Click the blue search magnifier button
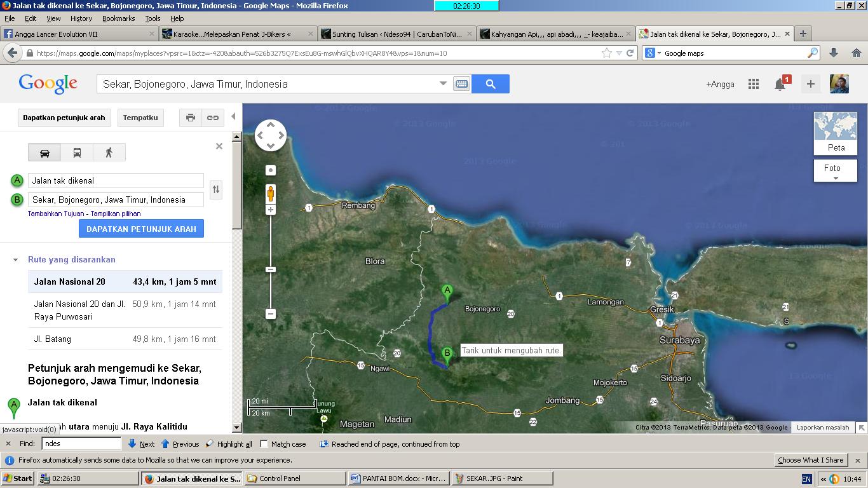This screenshot has width=868, height=488. 490,84
